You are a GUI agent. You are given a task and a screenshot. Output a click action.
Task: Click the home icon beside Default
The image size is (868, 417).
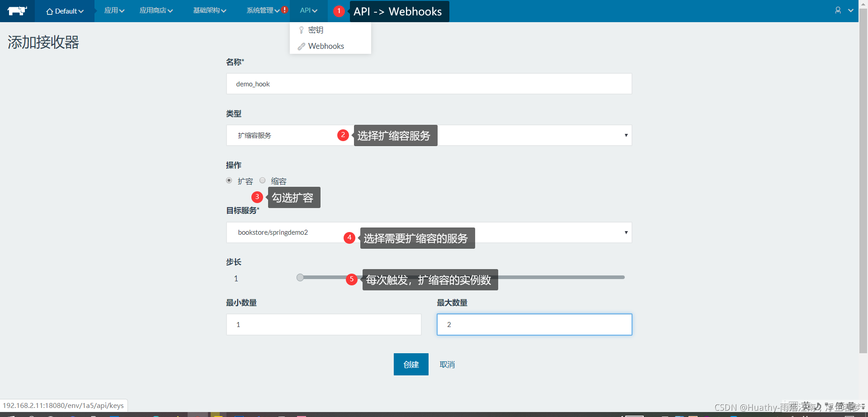(50, 11)
